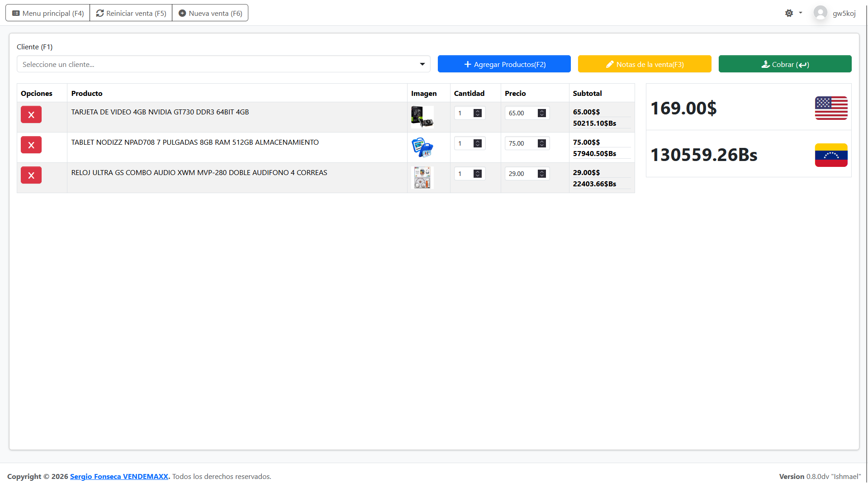Viewport: 868px width, 488px height.
Task: Open the Sergio Fonseca VENDEMAXX link
Action: click(119, 477)
